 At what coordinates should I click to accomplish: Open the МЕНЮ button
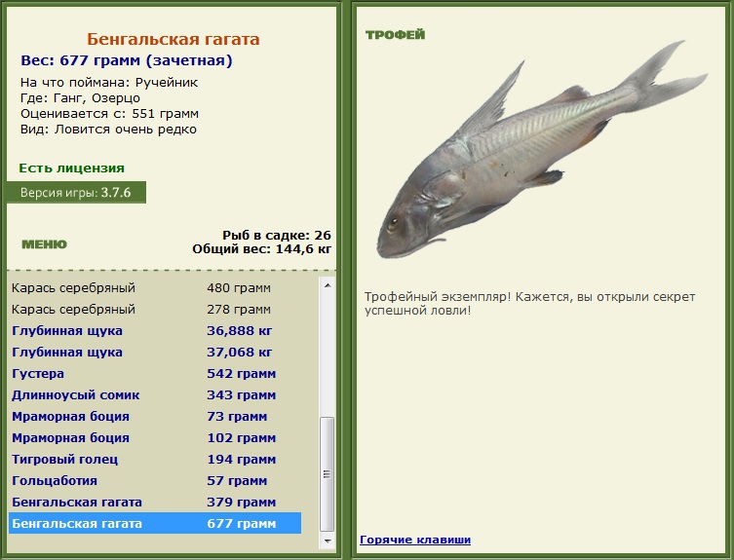click(x=45, y=244)
